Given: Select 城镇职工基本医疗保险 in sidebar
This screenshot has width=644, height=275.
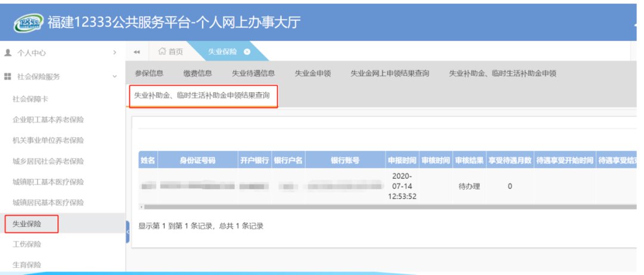Looking at the screenshot, I should tap(48, 182).
